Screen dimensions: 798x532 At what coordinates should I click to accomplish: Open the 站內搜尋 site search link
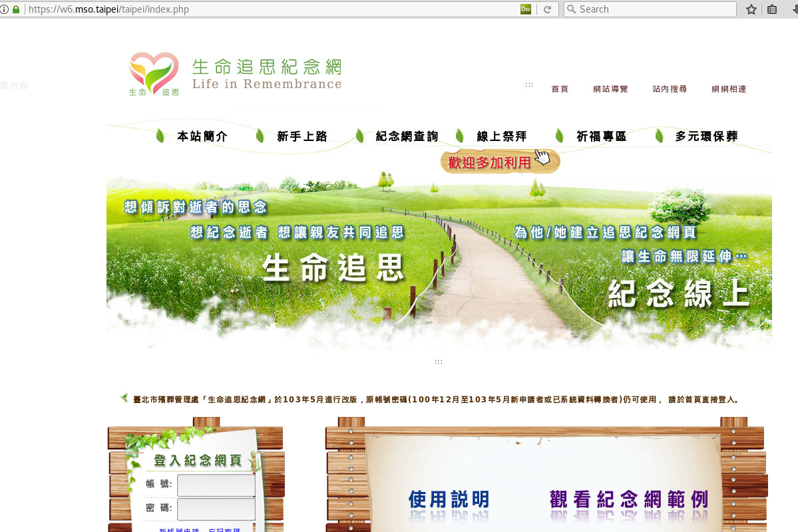pos(670,89)
